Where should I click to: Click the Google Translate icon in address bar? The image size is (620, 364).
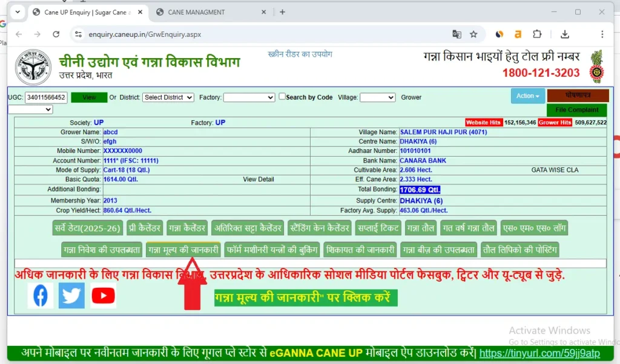click(x=456, y=35)
